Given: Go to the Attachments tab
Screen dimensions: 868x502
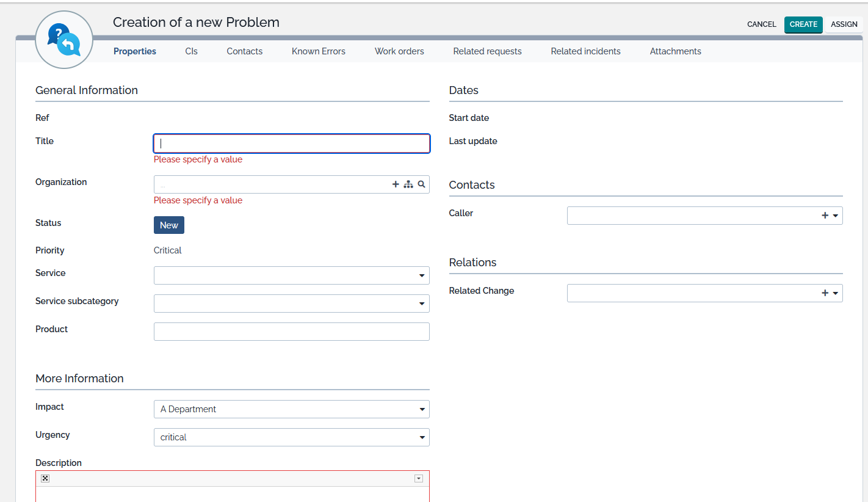Looking at the screenshot, I should click(x=675, y=51).
